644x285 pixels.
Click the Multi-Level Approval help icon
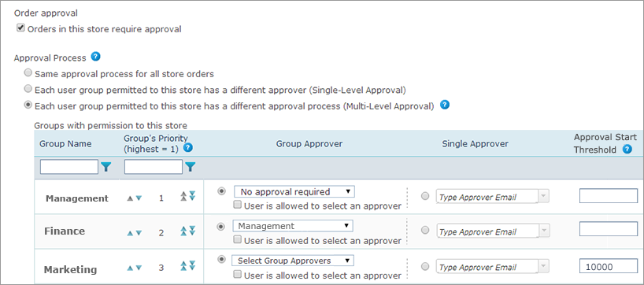point(444,105)
